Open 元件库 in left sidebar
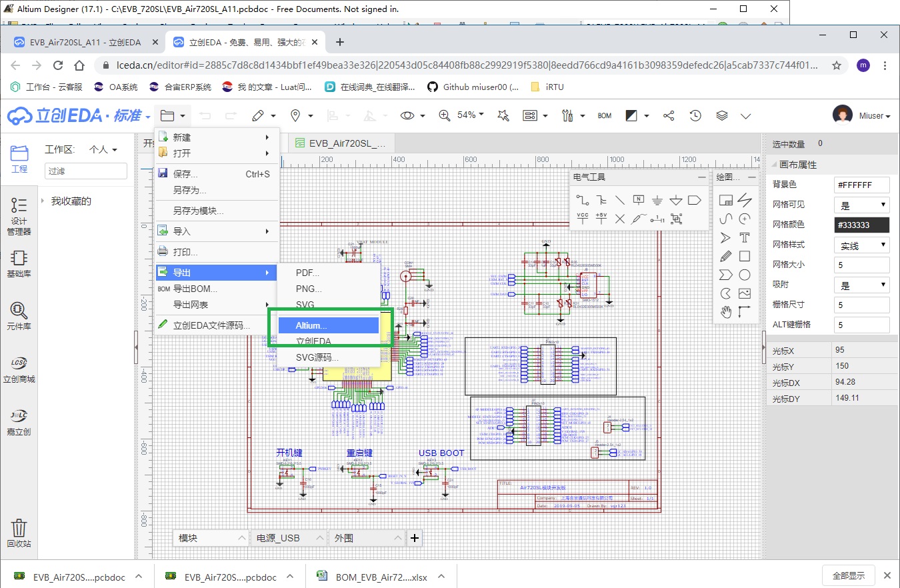Screen dimensions: 900x588 point(19,316)
